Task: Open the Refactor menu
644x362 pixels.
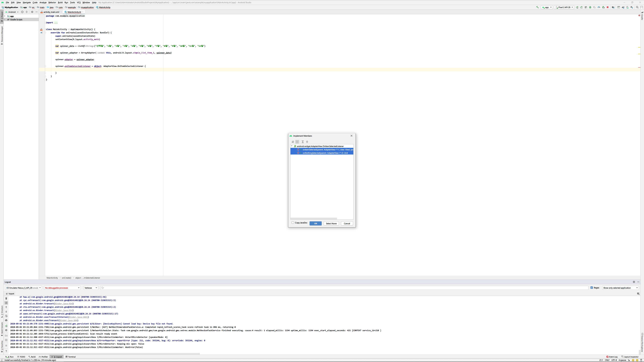Action: [x=52, y=3]
